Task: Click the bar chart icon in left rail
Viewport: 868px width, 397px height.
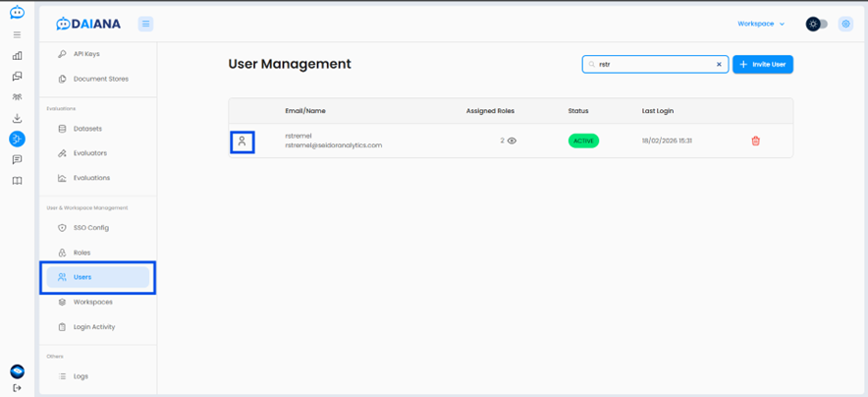Action: coord(17,56)
